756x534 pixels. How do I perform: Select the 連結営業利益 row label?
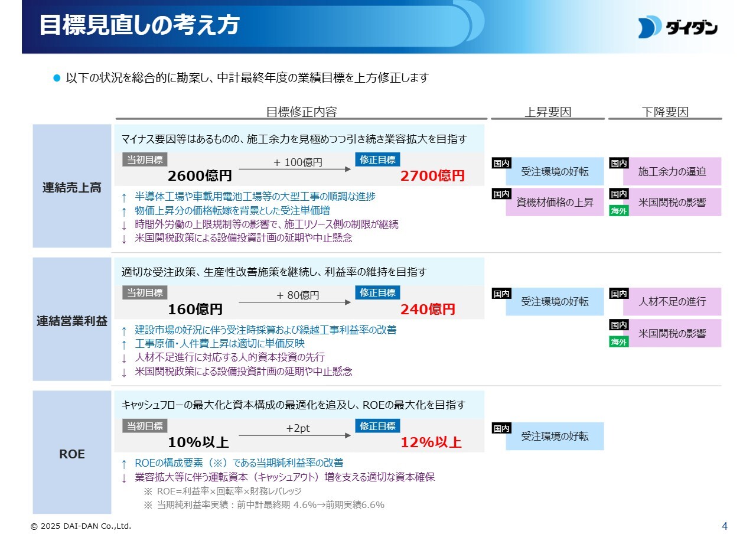tap(72, 320)
